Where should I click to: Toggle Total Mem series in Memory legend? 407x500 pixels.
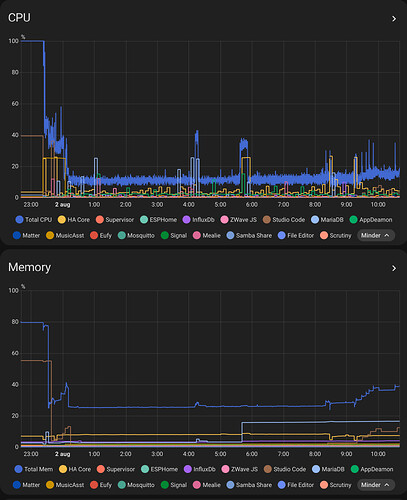pos(34,469)
